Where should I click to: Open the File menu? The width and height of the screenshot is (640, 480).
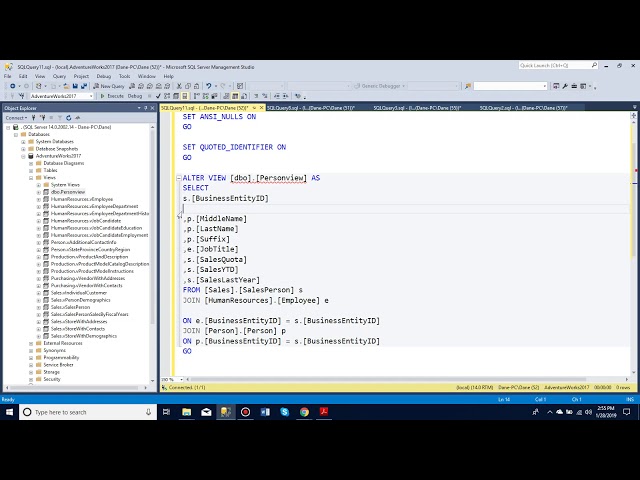coord(8,76)
